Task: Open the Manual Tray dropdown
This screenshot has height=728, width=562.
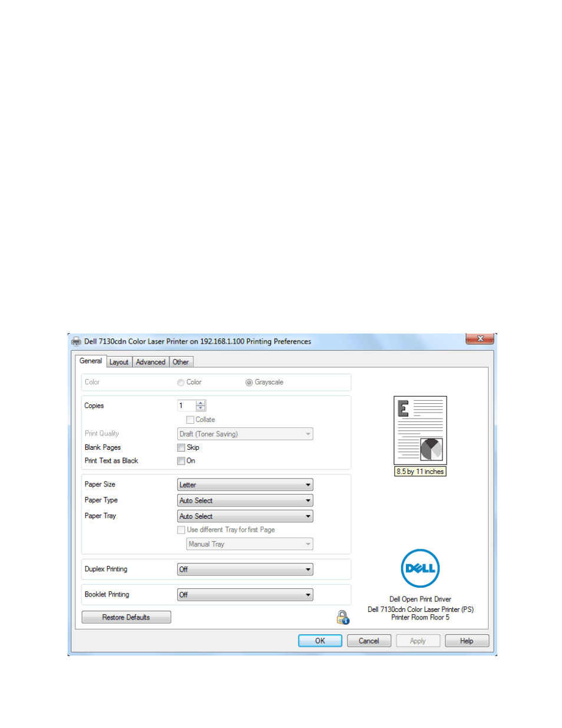Action: click(x=250, y=544)
